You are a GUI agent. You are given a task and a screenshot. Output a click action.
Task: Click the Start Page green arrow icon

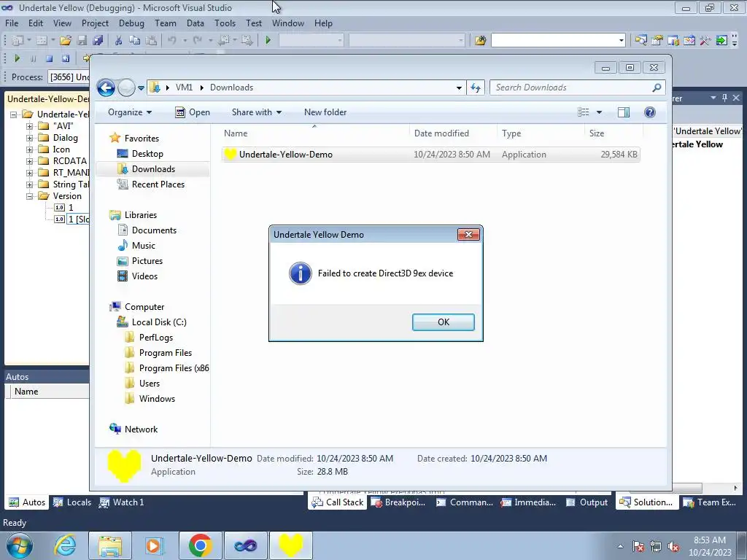point(721,41)
